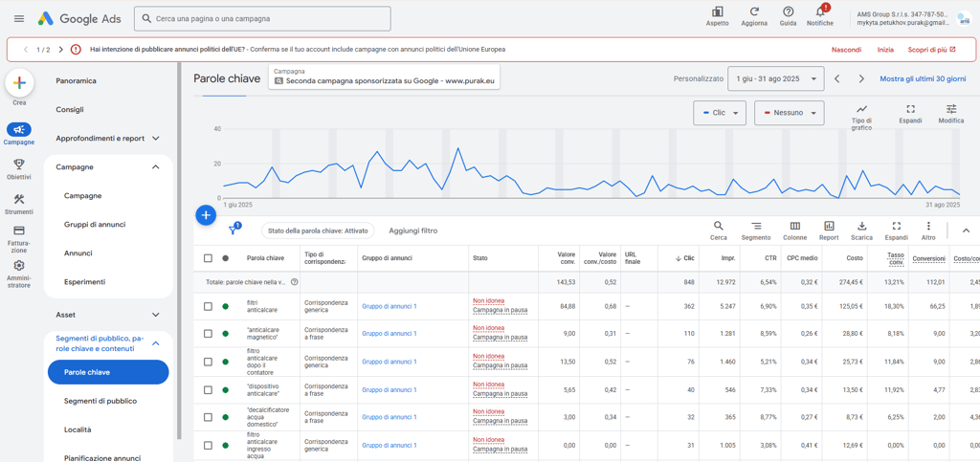Screen dimensions: 980x462
Task: Open the Guida help icon
Action: click(x=788, y=12)
